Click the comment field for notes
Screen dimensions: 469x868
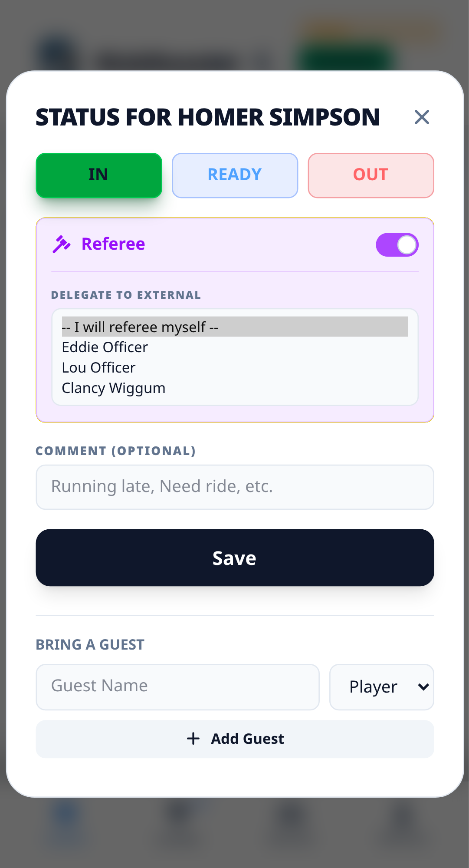pyautogui.click(x=235, y=487)
